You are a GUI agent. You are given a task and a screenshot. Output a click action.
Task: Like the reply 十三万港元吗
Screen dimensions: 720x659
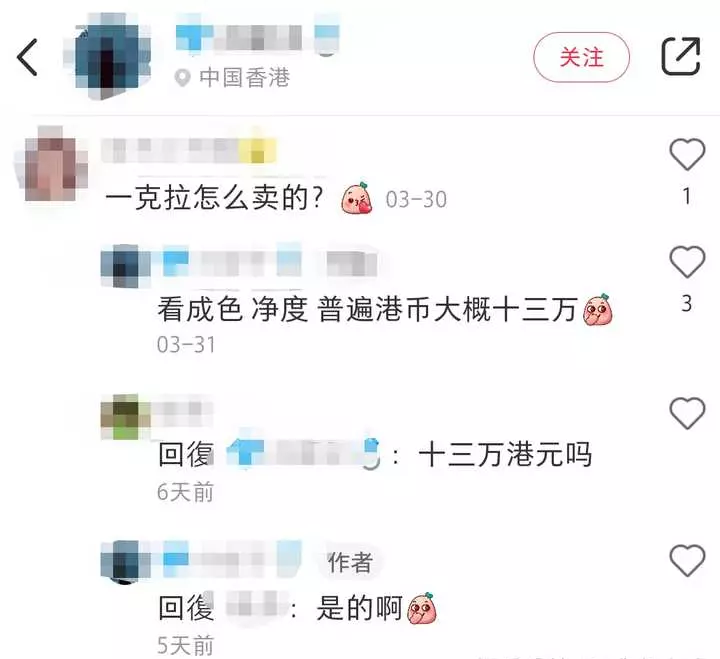click(x=687, y=413)
